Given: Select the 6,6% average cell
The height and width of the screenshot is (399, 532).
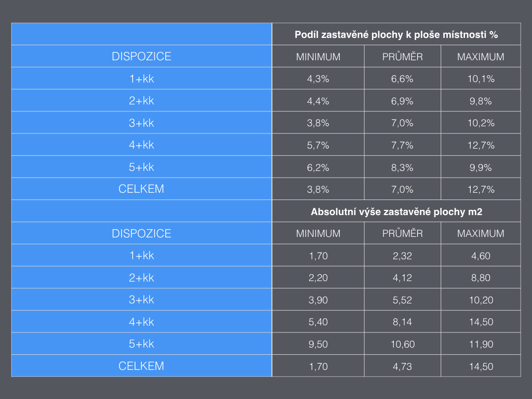Looking at the screenshot, I should [x=402, y=79].
